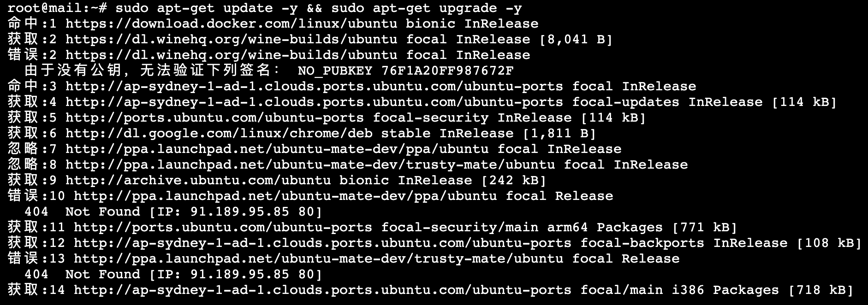
Task: Open the dl.google.com chrome deb URL
Action: point(219,133)
